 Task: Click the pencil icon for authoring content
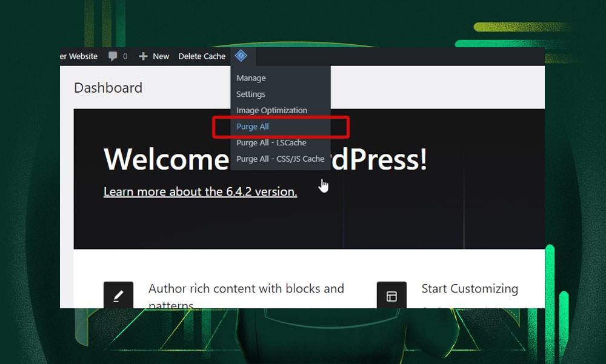[118, 296]
